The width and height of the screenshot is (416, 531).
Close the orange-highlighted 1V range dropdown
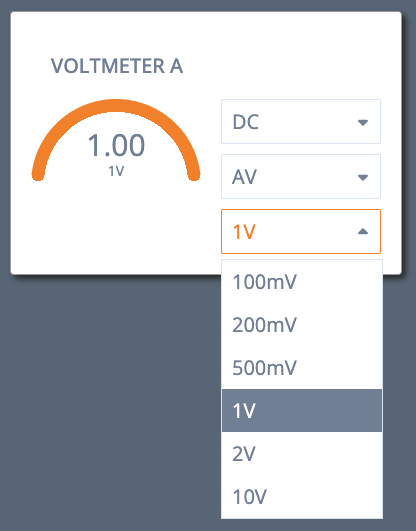301,231
